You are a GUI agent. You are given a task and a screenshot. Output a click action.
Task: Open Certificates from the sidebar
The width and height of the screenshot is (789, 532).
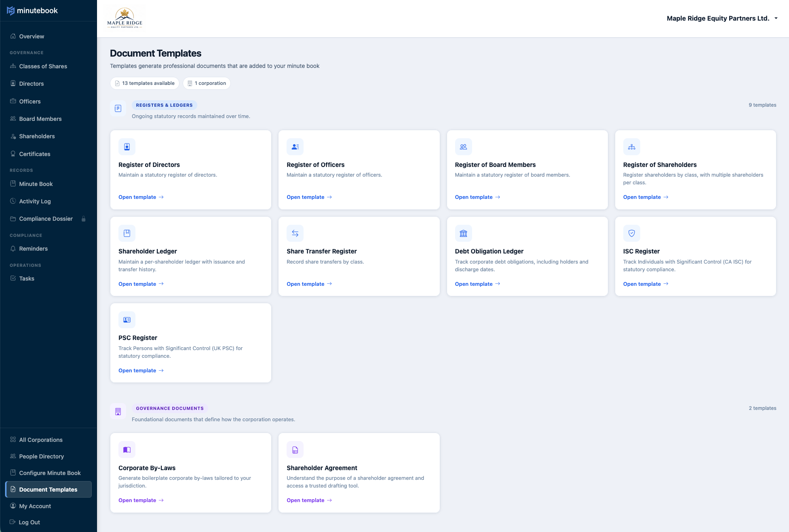pyautogui.click(x=34, y=154)
